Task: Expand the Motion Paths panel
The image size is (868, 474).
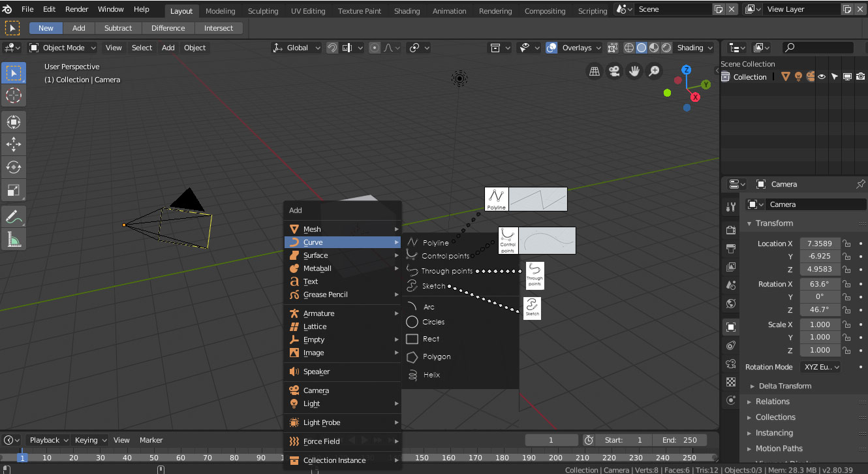Action: (x=779, y=449)
